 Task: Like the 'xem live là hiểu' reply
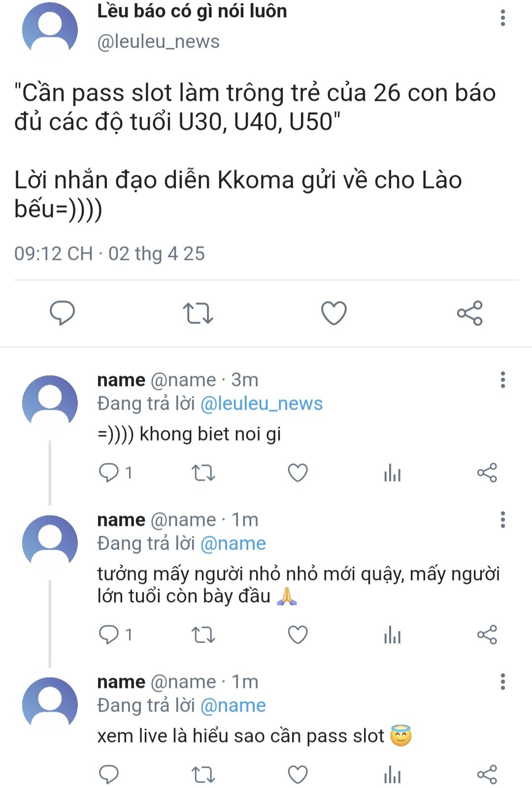pos(298,774)
